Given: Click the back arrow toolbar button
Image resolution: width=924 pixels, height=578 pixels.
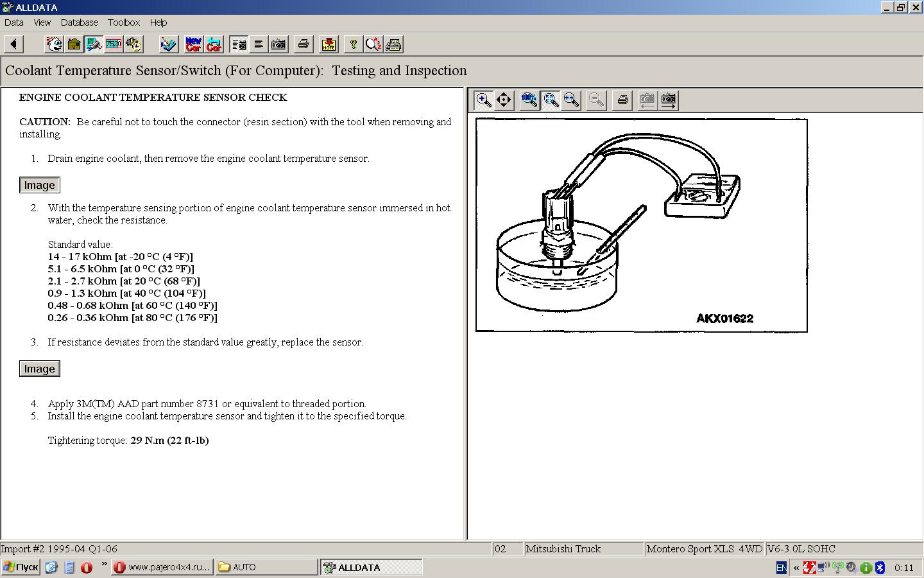Looking at the screenshot, I should coord(13,44).
